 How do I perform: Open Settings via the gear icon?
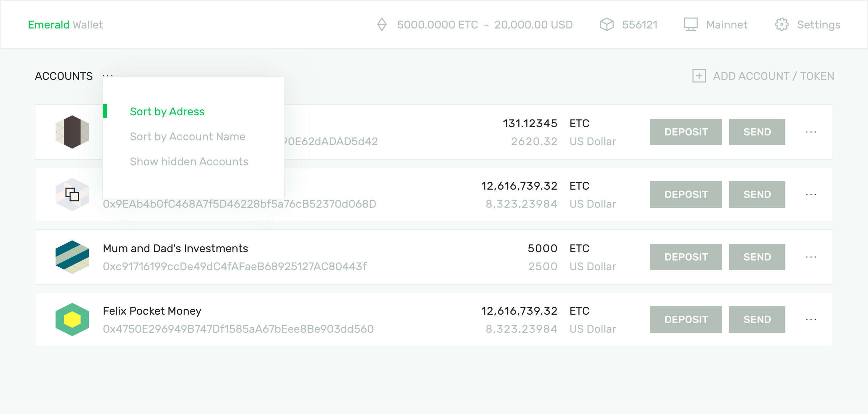pyautogui.click(x=782, y=25)
